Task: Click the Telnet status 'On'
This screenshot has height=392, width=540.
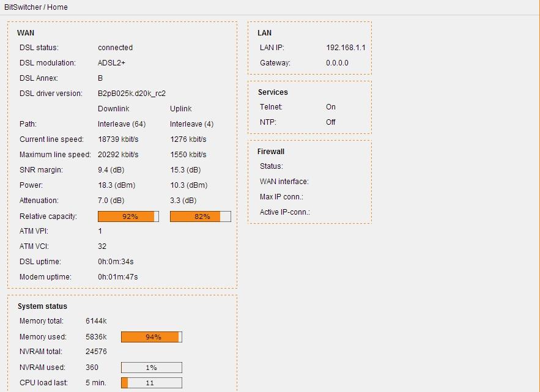Action: coord(331,107)
